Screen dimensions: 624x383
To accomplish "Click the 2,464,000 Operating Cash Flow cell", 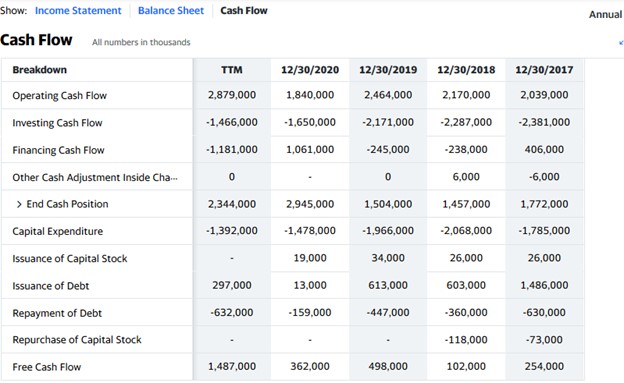I will [388, 95].
